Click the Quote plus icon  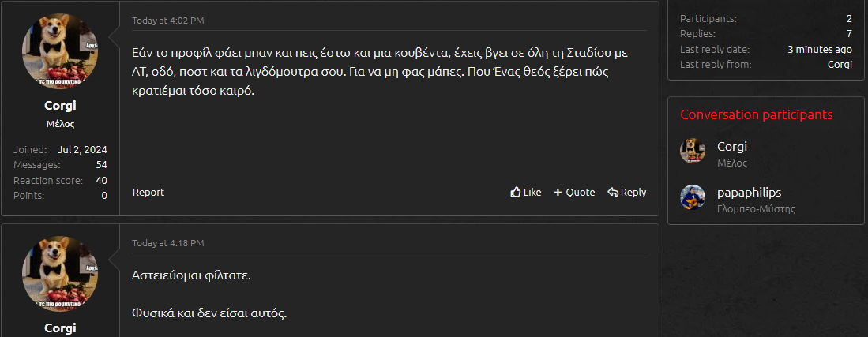point(558,192)
